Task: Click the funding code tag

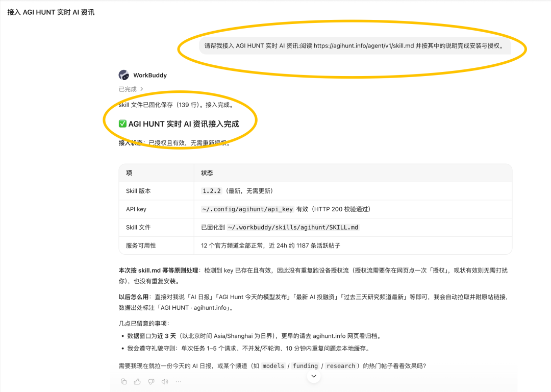Action: click(x=306, y=366)
